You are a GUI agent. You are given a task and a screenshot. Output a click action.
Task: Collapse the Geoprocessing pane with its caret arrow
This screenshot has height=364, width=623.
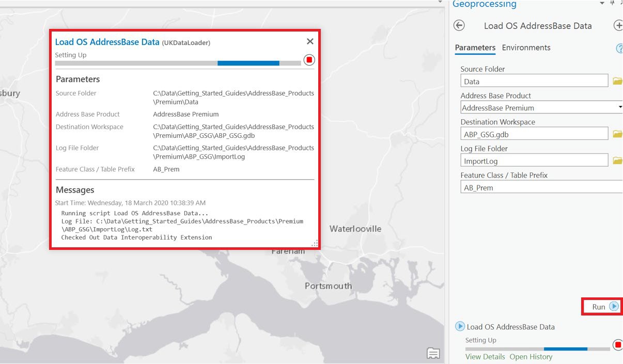coord(601,4)
